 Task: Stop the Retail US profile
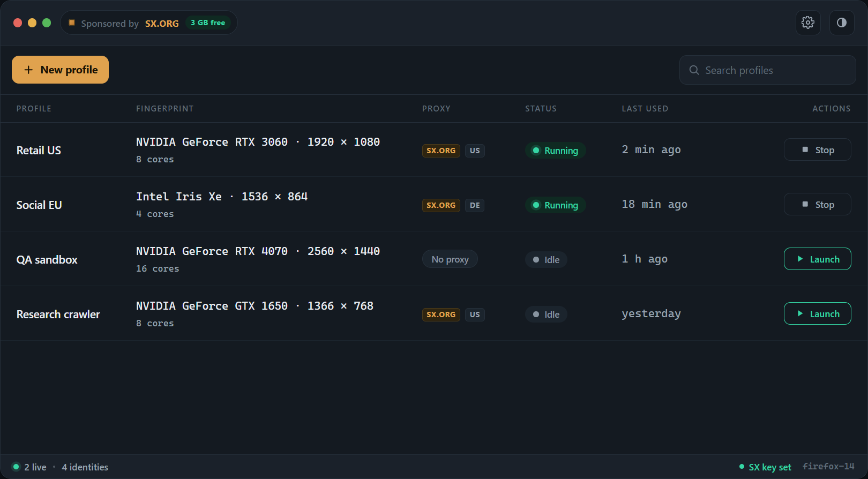click(817, 149)
